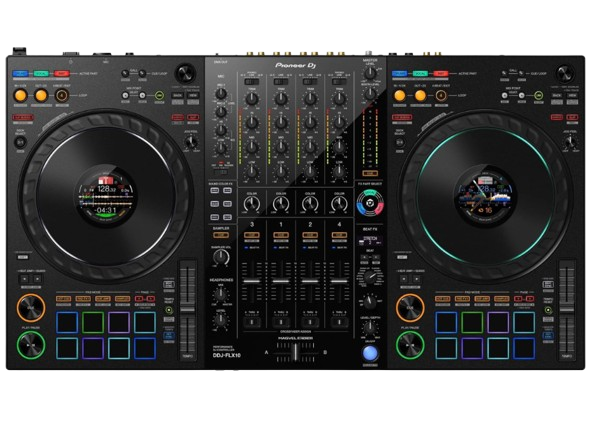Image resolution: width=593 pixels, height=421 pixels.
Task: Click the green mix point link button, left deck
Action: (160, 95)
